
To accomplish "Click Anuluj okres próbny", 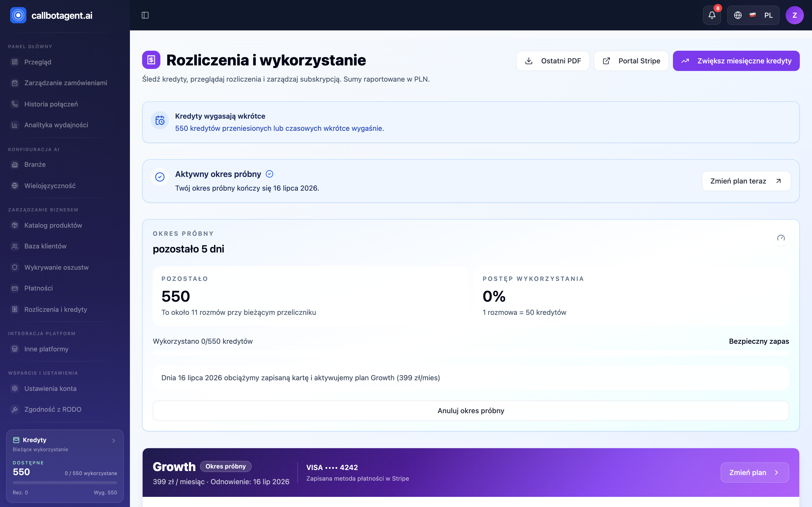I will click(471, 410).
